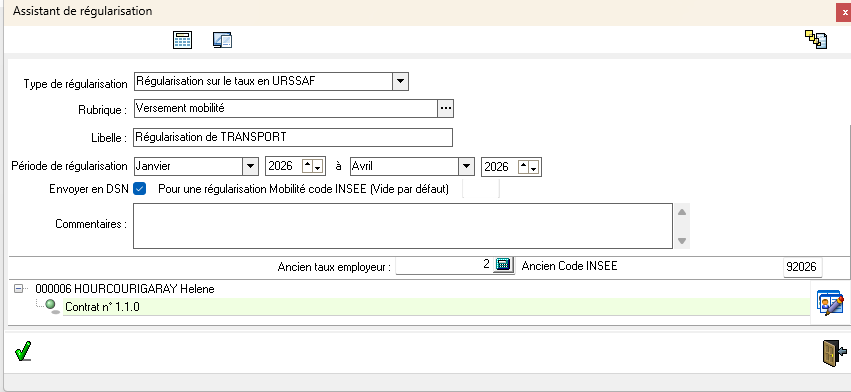851x392 pixels.
Task: Click the Période de régularisation label
Action: [69, 166]
